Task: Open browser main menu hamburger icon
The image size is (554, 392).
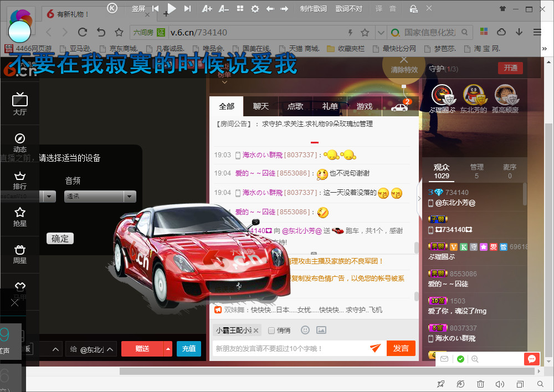Action: tap(537, 32)
